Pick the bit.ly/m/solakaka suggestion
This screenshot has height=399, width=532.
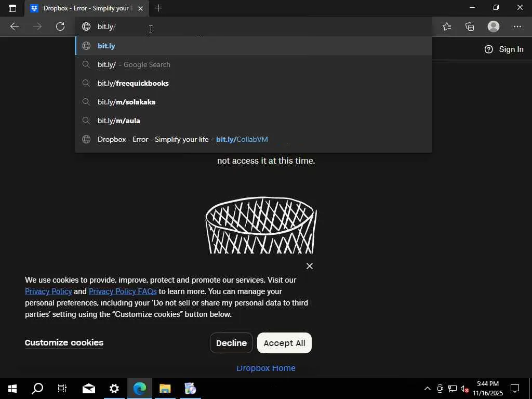point(254,102)
